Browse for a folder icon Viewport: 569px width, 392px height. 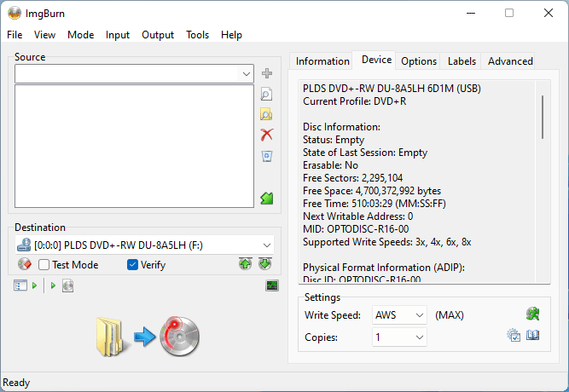tap(267, 114)
